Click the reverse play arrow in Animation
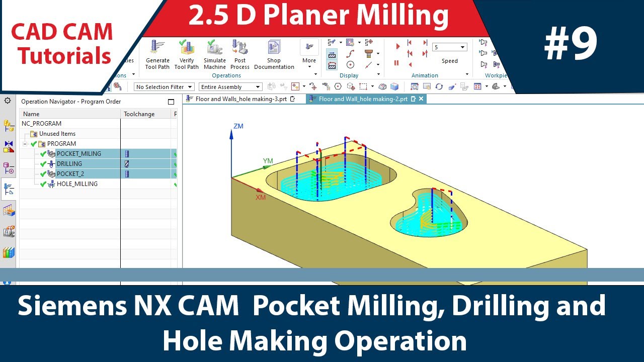Screen dimensions: 644x362 410,64
